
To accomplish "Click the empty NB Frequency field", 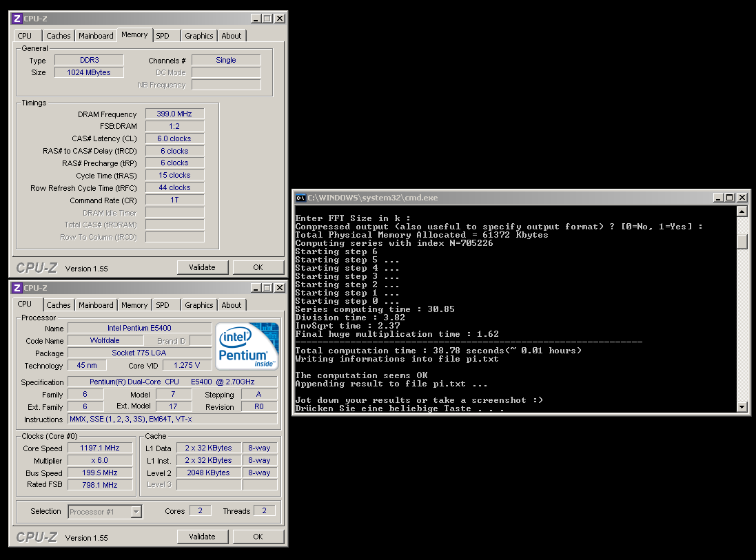I will [226, 85].
